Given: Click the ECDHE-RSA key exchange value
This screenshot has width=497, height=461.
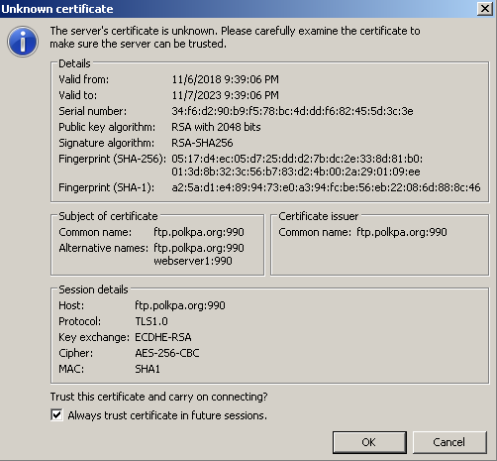Looking at the screenshot, I should 163,337.
